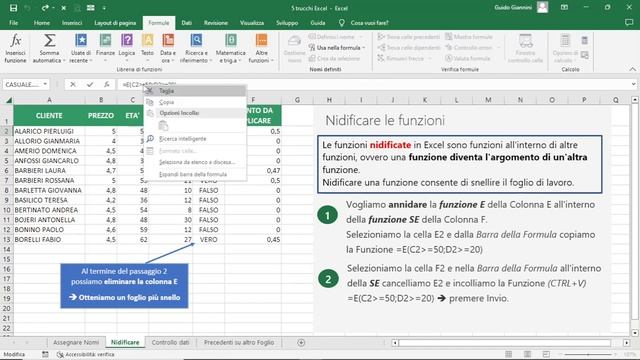Open the Altre funzioni library
Image resolution: width=640 pixels, height=360 pixels.
[x=261, y=49]
